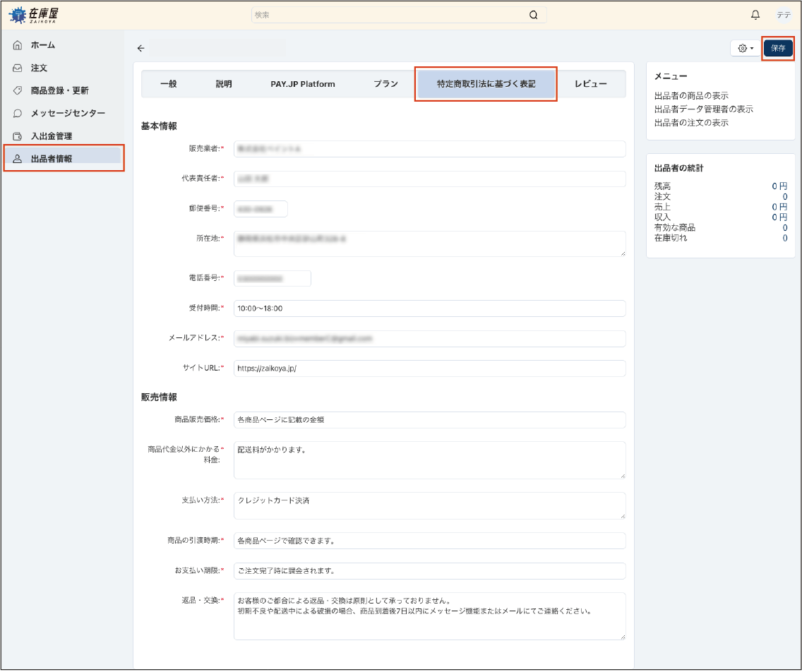
Task: Switch to the レビュー tab
Action: pyautogui.click(x=592, y=83)
